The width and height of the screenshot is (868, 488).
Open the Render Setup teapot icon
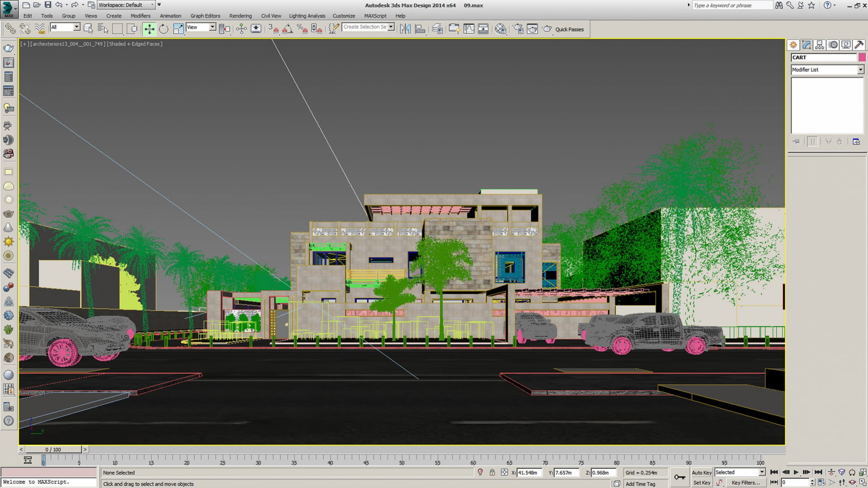tap(518, 29)
